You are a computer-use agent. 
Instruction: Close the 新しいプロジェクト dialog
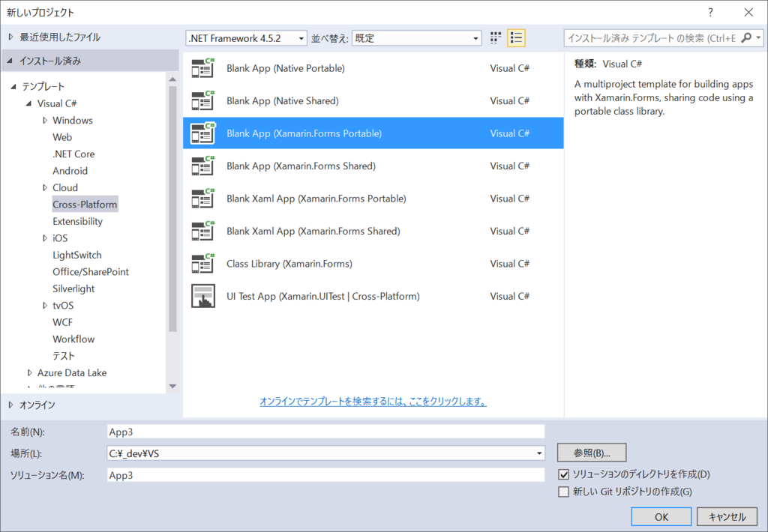click(x=748, y=12)
